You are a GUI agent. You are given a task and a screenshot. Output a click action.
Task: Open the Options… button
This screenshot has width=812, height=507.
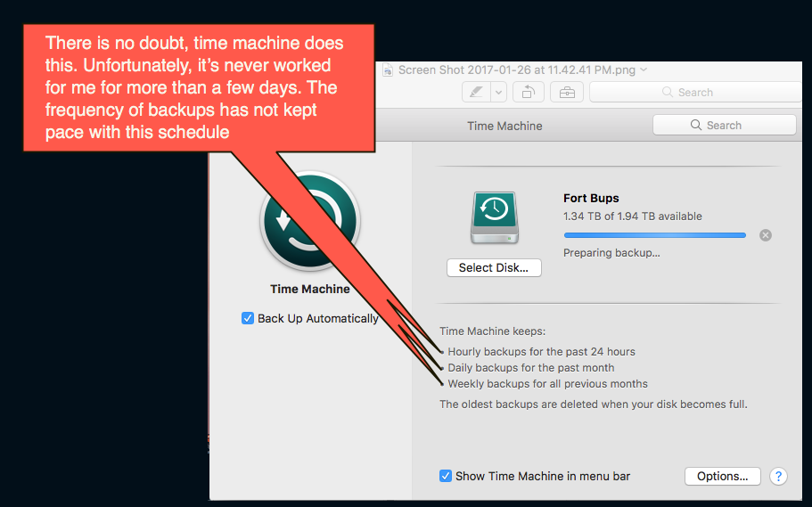[722, 476]
